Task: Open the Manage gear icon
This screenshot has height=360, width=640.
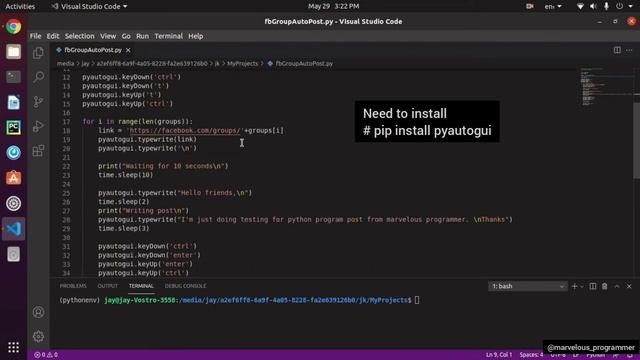Action: point(38,336)
